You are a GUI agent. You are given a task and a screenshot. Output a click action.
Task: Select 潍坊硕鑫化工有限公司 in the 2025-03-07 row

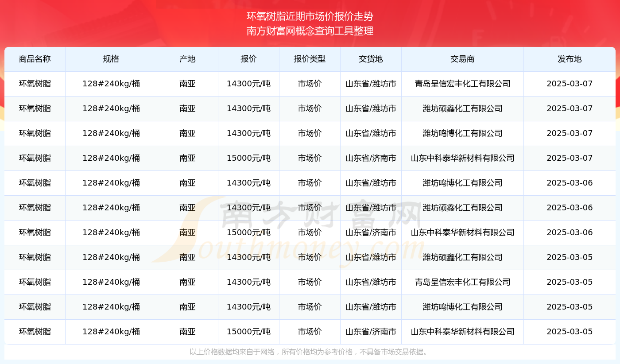[x=462, y=108]
